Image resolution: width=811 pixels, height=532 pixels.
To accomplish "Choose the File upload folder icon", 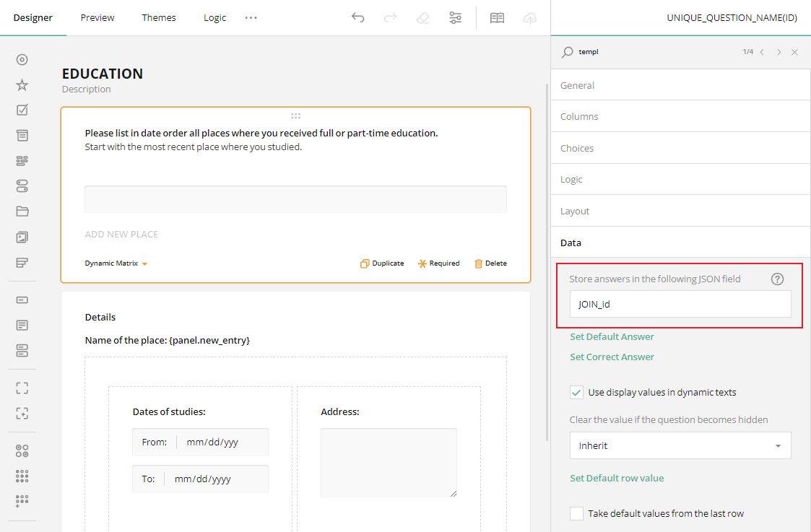I will click(22, 212).
